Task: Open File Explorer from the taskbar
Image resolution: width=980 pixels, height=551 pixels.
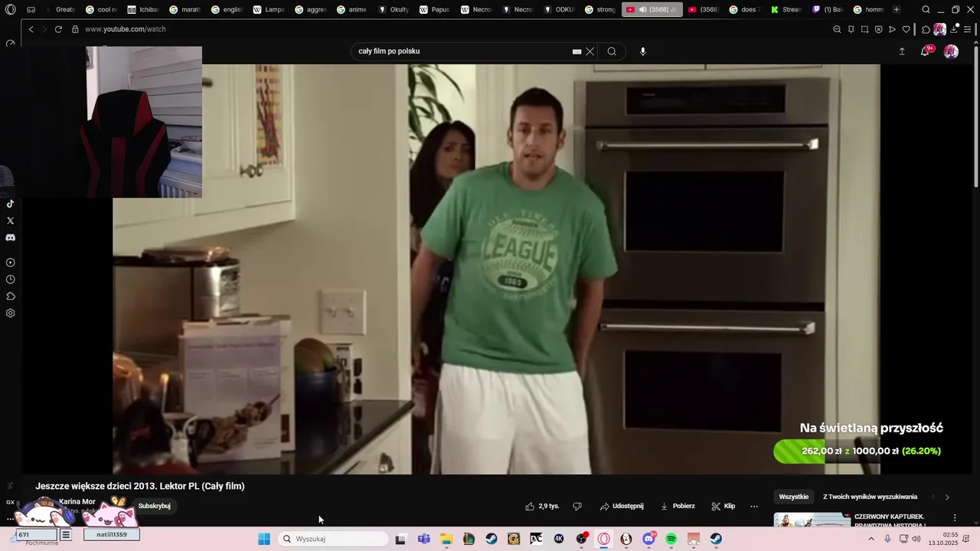Action: (x=446, y=539)
